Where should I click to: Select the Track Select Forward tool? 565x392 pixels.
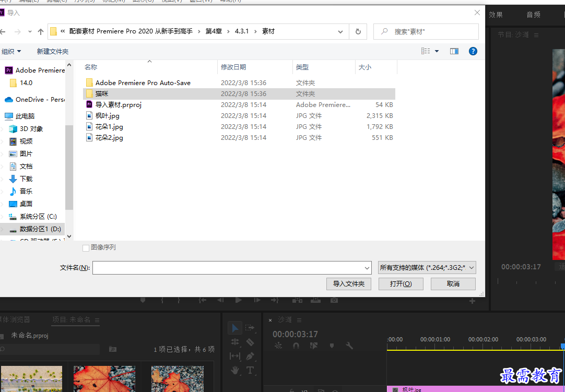[250, 327]
